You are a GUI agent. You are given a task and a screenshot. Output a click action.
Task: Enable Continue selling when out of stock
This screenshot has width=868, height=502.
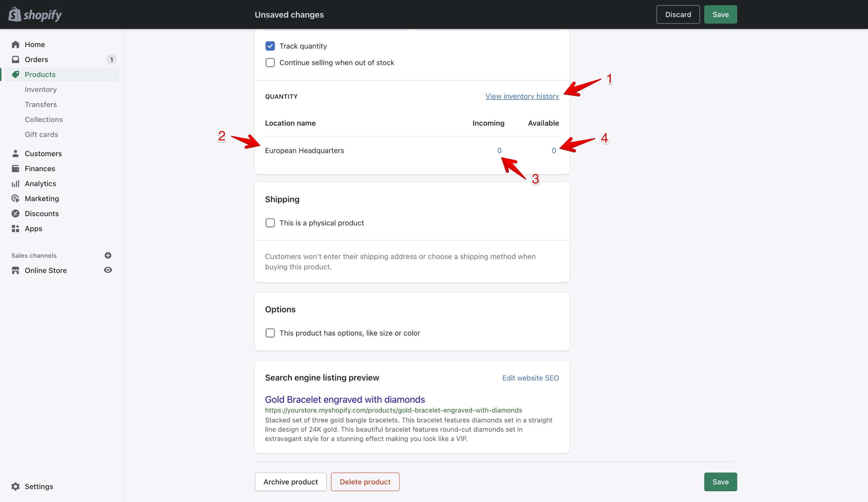coord(270,62)
